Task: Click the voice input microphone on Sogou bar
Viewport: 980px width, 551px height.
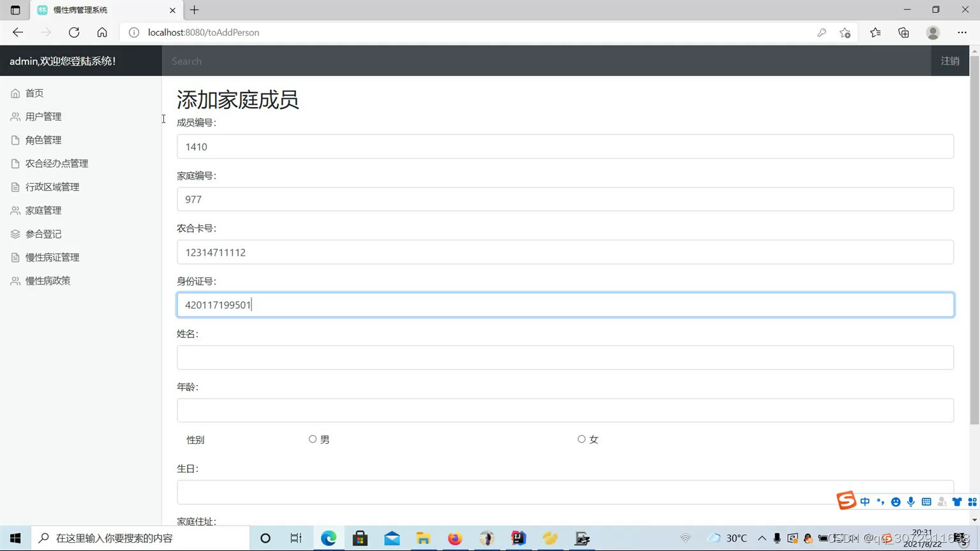Action: coord(911,502)
